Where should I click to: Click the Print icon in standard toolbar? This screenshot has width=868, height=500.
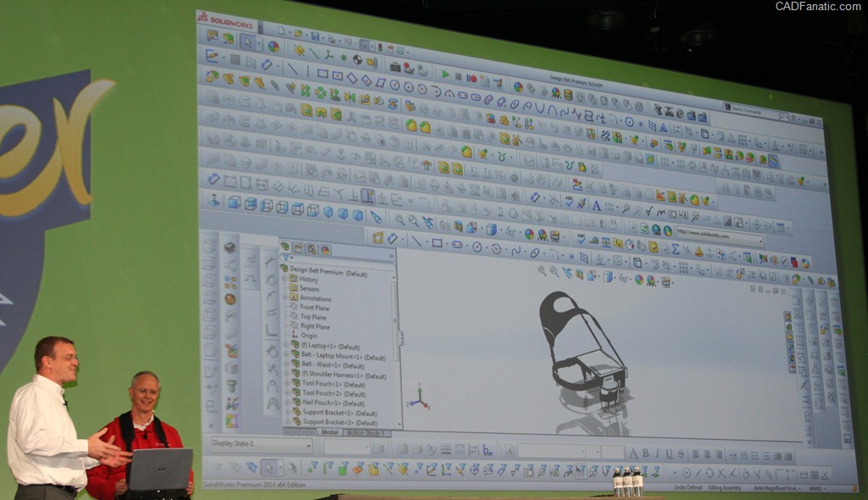[x=331, y=39]
